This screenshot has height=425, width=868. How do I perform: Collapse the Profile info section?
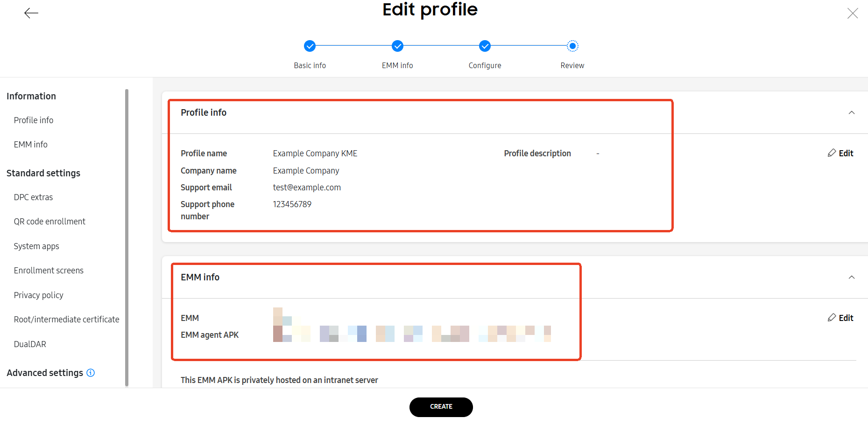click(852, 112)
